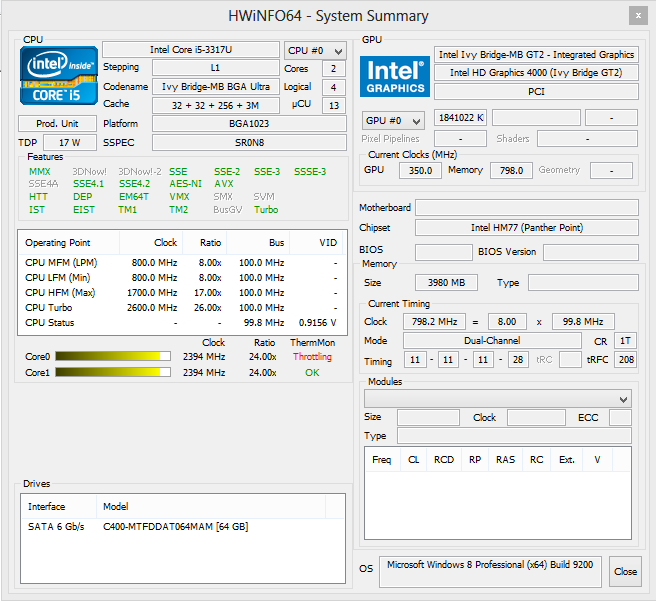Click the Dual-Channel mode field
Image resolution: width=656 pixels, height=601 pixels.
pos(492,340)
